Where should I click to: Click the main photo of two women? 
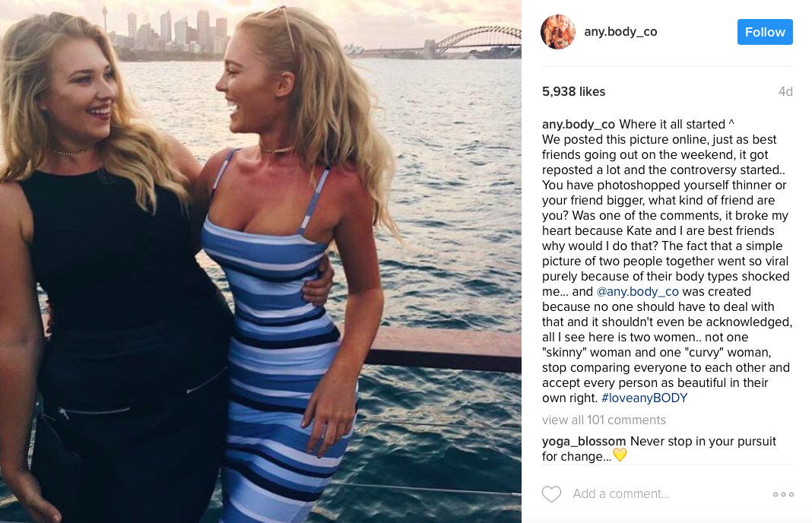coord(261,261)
